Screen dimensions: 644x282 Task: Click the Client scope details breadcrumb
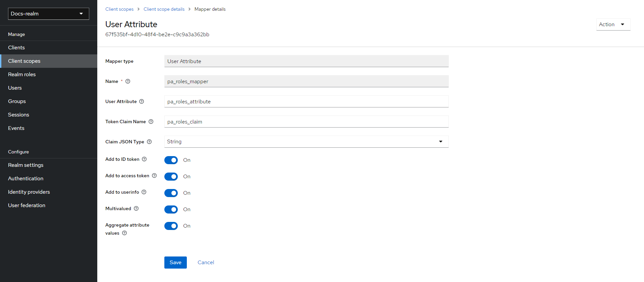(164, 9)
